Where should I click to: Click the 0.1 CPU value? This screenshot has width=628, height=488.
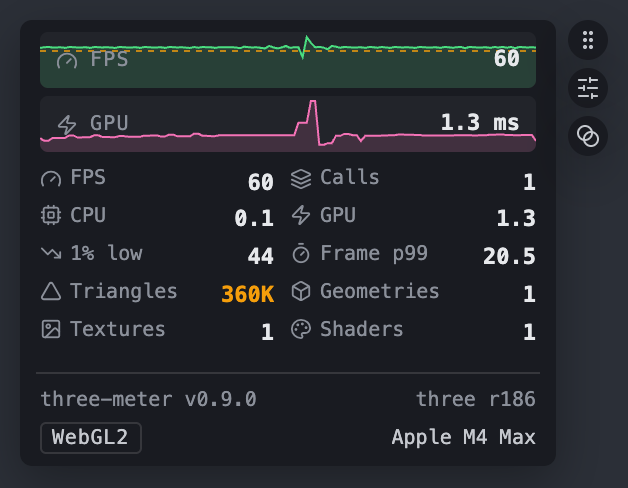254,218
